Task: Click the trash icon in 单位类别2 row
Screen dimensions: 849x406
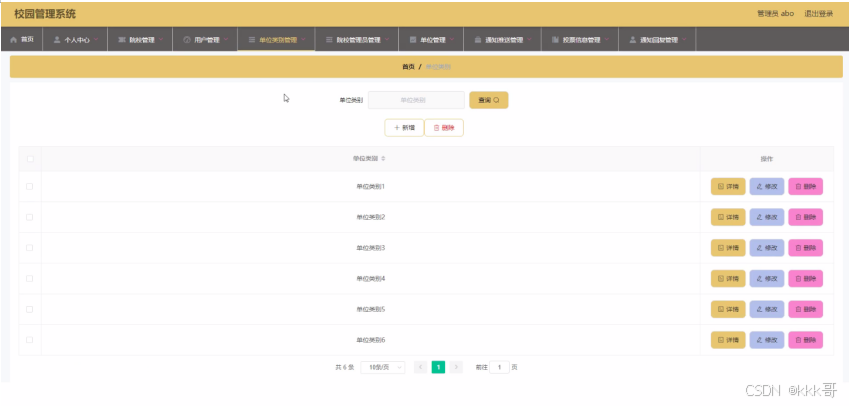Action: [798, 217]
